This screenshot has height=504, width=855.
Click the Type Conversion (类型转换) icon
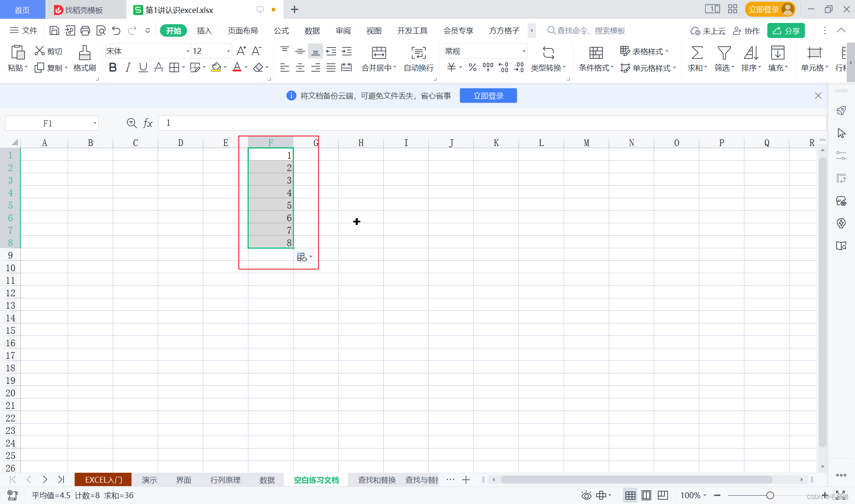[548, 53]
